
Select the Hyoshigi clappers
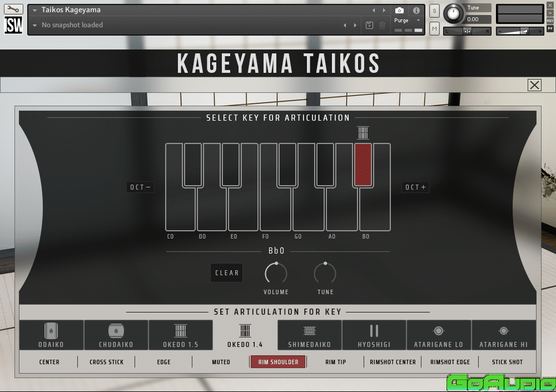(374, 335)
